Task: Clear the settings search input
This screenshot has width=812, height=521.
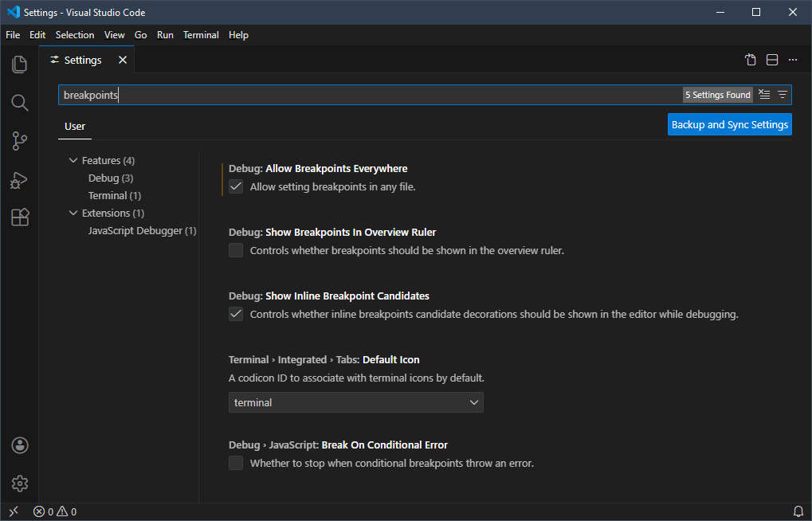Action: click(x=764, y=95)
